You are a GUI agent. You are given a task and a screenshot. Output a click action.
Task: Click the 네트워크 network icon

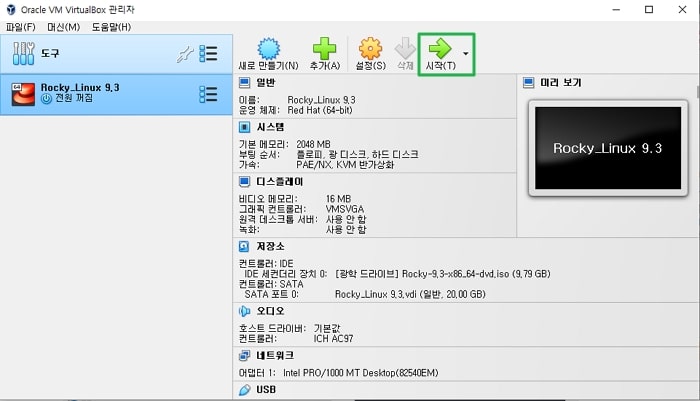[244, 356]
